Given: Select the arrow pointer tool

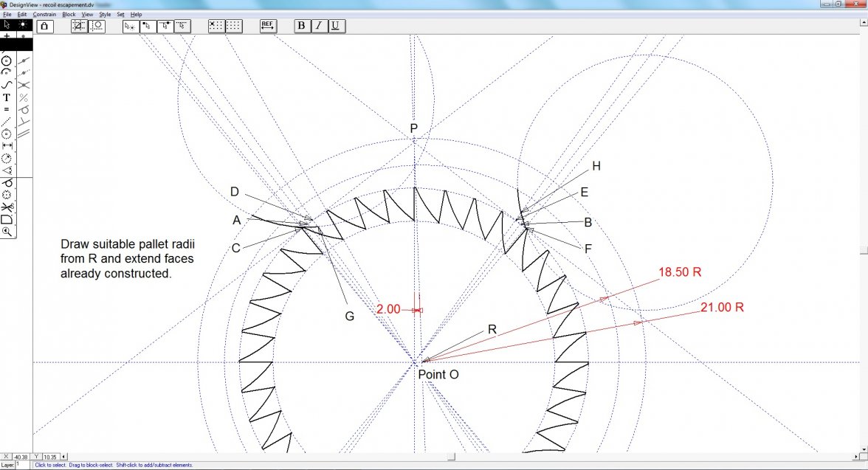Looking at the screenshot, I should [x=7, y=24].
